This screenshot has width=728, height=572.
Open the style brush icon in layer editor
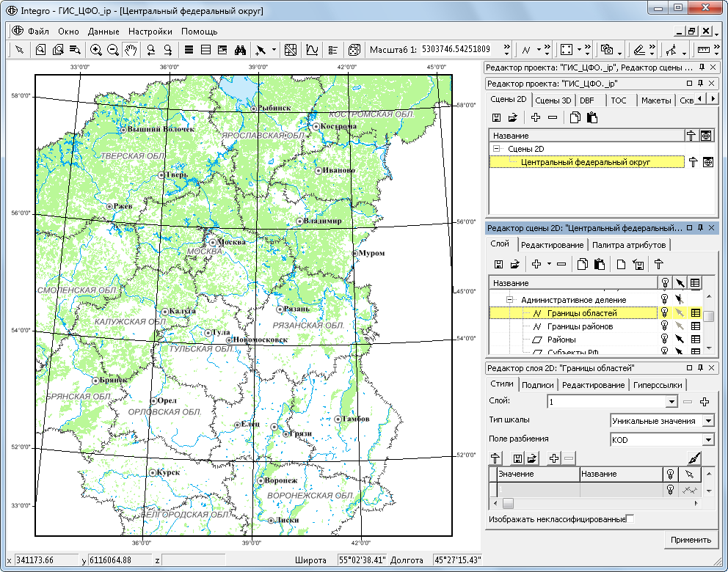click(694, 458)
